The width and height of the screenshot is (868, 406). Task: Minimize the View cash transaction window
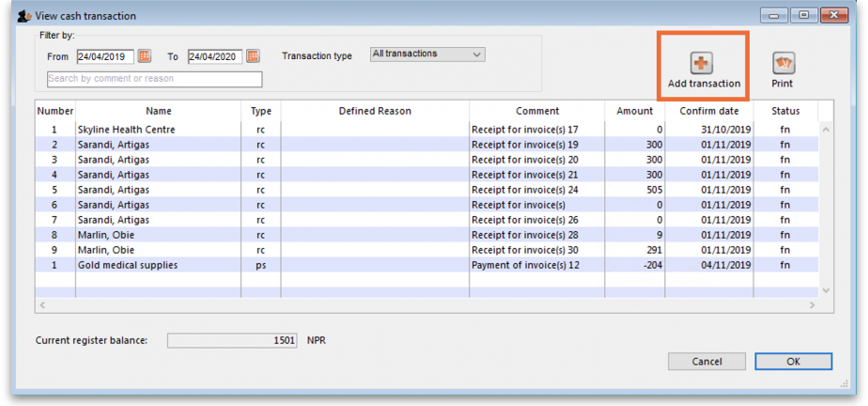(774, 16)
